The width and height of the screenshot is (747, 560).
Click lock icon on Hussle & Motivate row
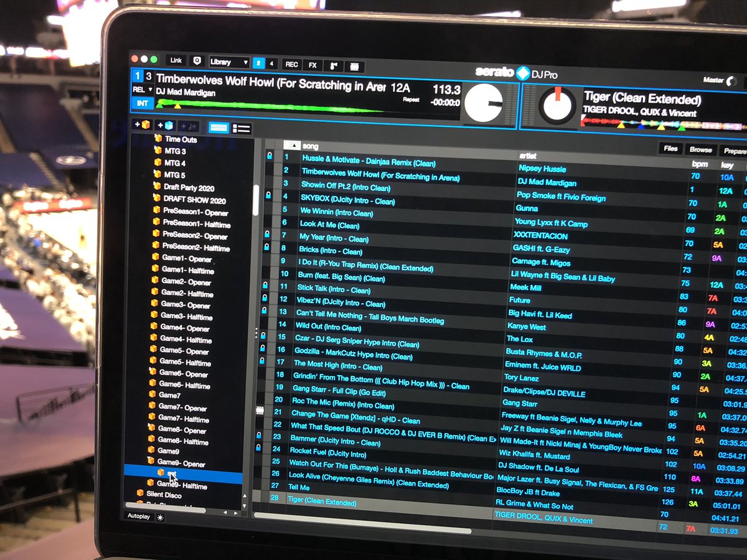coord(269,155)
